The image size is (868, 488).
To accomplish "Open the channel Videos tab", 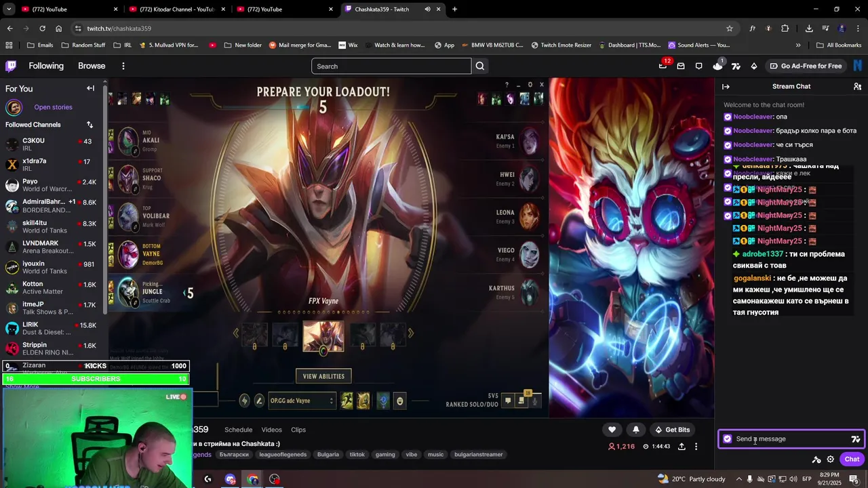I will point(271,430).
